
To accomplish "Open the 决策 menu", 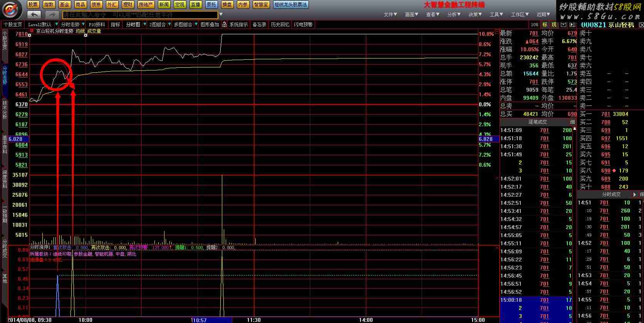I will [475, 14].
